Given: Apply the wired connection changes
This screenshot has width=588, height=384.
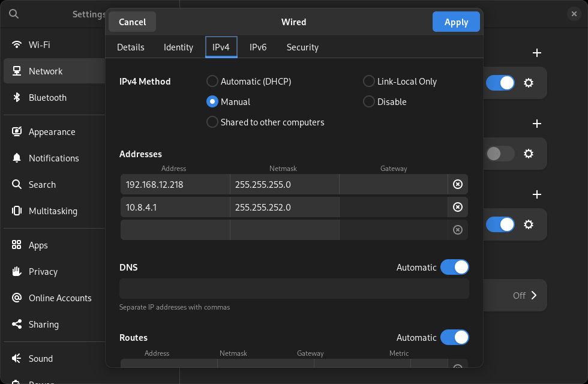Looking at the screenshot, I should (456, 22).
